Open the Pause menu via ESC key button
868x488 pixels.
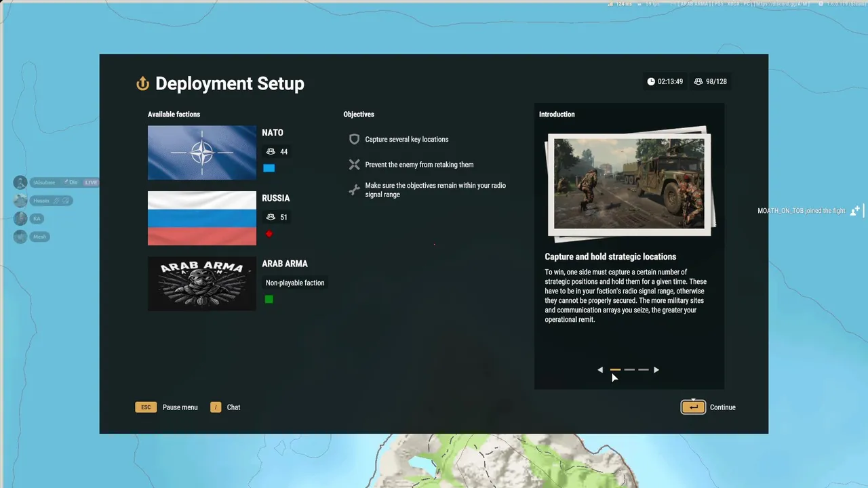[146, 407]
